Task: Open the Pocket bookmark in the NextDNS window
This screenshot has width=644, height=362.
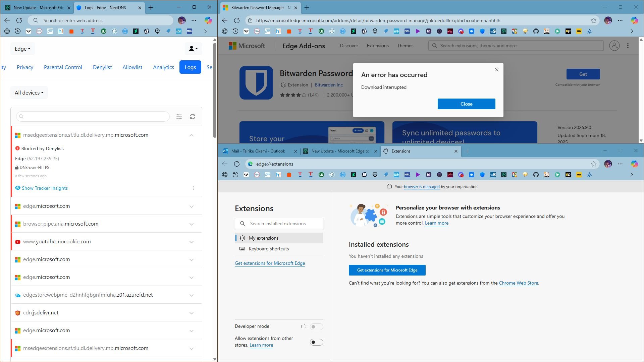Action: [29, 31]
